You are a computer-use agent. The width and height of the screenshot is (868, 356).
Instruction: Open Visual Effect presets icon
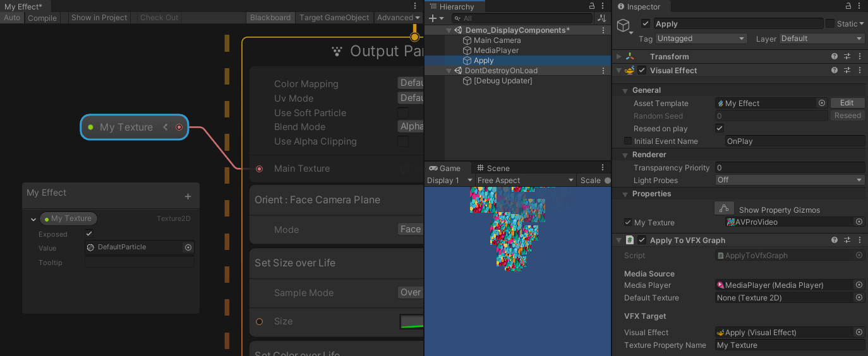(847, 70)
